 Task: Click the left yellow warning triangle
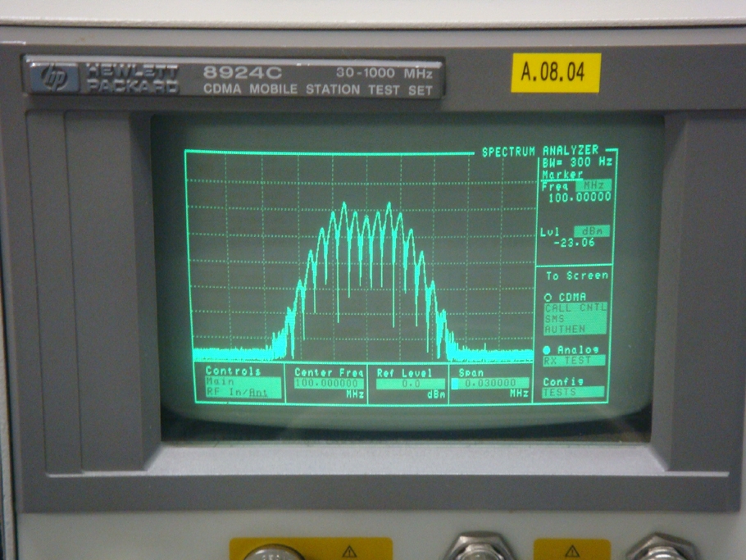[350, 552]
